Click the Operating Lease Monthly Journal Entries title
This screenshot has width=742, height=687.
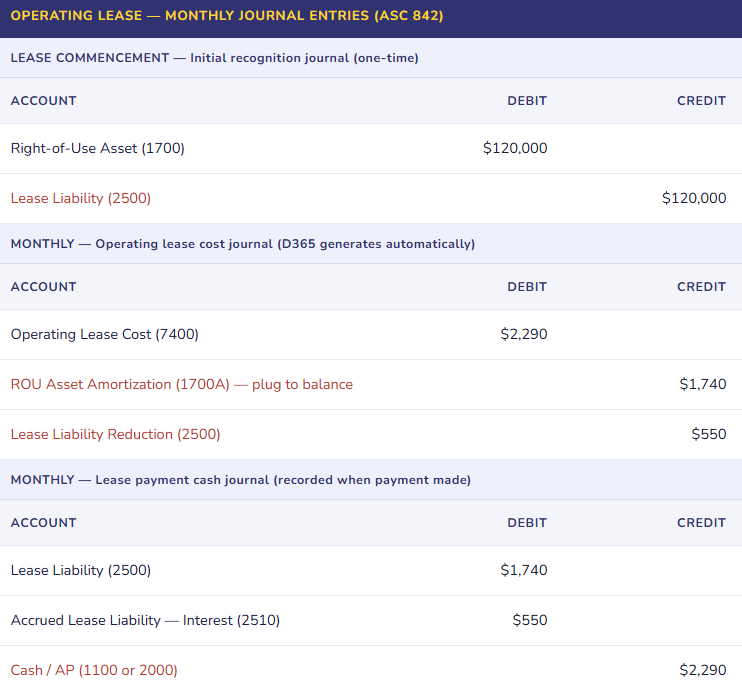pyautogui.click(x=227, y=16)
